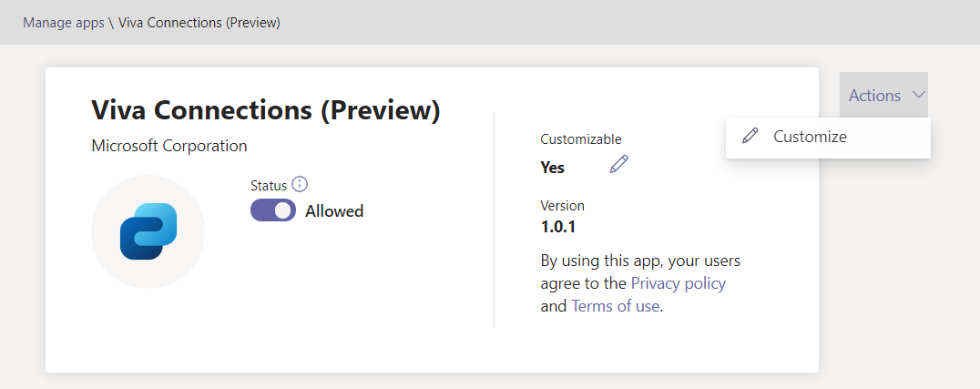Click the version number 1.0.1

558,226
